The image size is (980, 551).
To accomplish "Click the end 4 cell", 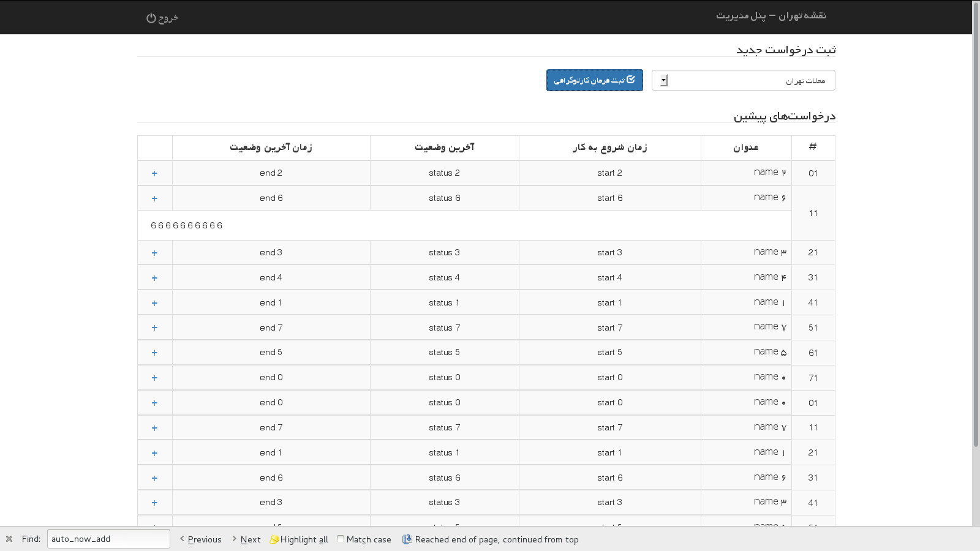I will tap(271, 277).
